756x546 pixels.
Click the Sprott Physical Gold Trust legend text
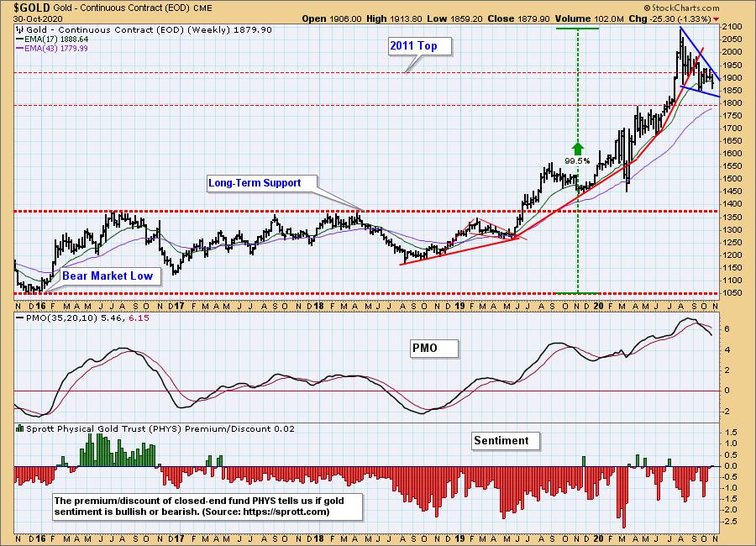coord(160,428)
